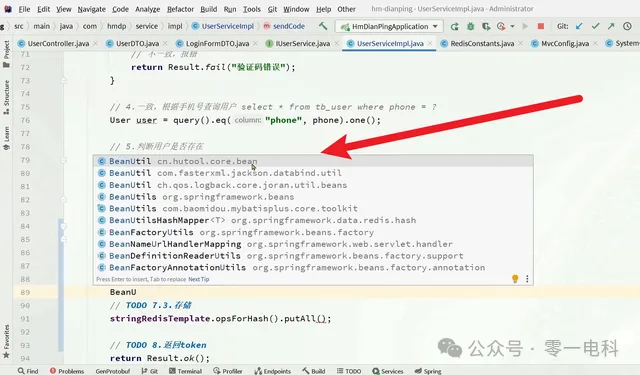Viewport: 640px width, 375px height.
Task: Open the Other menu
Action: (x=347, y=9)
